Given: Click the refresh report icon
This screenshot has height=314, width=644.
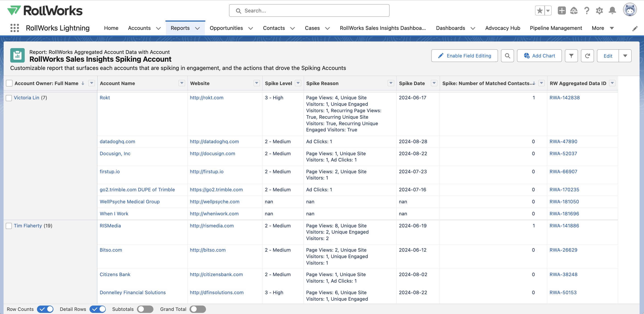Looking at the screenshot, I should [x=587, y=56].
